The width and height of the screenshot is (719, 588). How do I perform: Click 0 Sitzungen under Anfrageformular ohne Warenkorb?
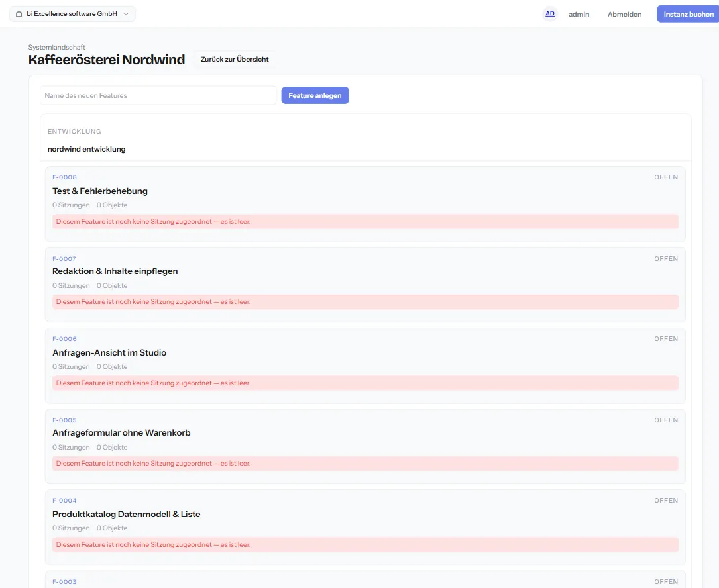click(x=71, y=448)
